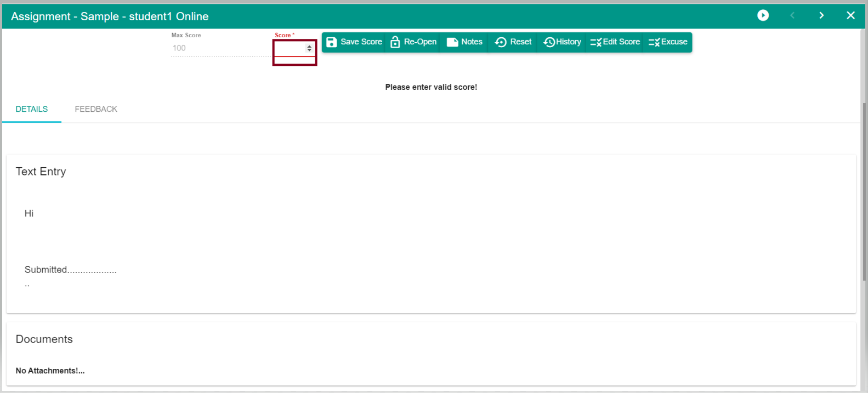This screenshot has height=393, width=868.
Task: Go to next student with right chevron
Action: pos(821,15)
